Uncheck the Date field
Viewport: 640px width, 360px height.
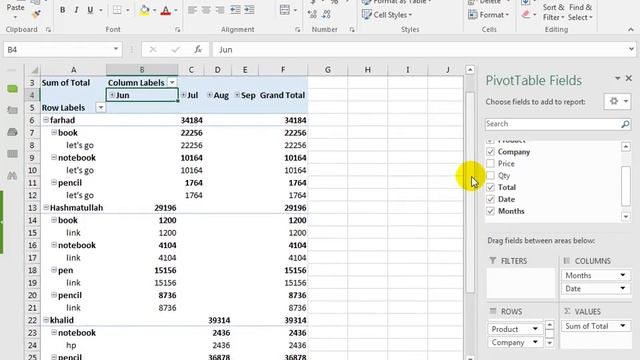(x=491, y=199)
